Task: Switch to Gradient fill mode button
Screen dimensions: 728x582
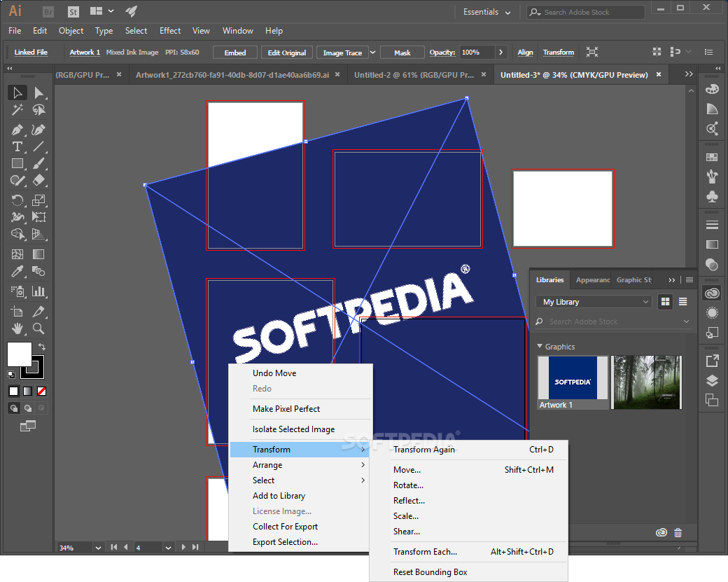Action: [27, 391]
